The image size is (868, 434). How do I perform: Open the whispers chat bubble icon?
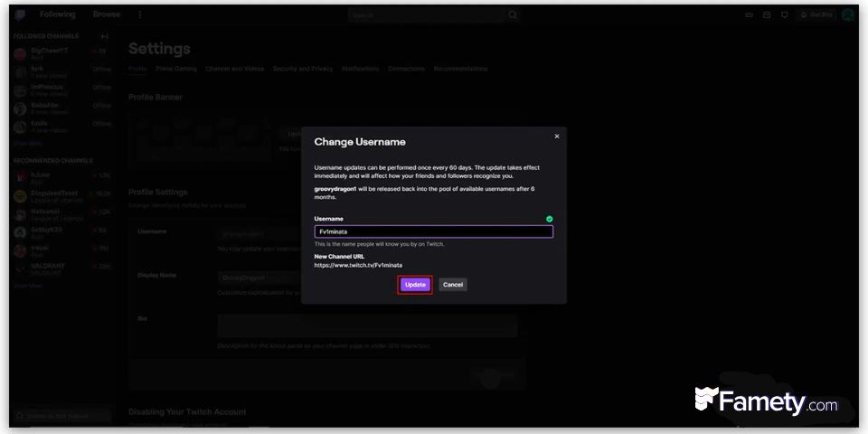pos(785,15)
